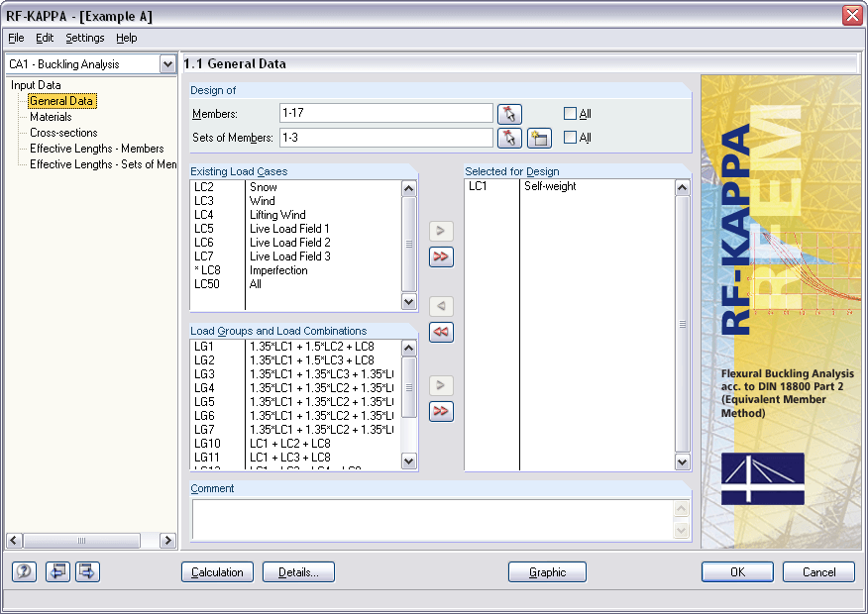Click Selected for Design scroll down arrow
868x614 pixels.
click(682, 461)
